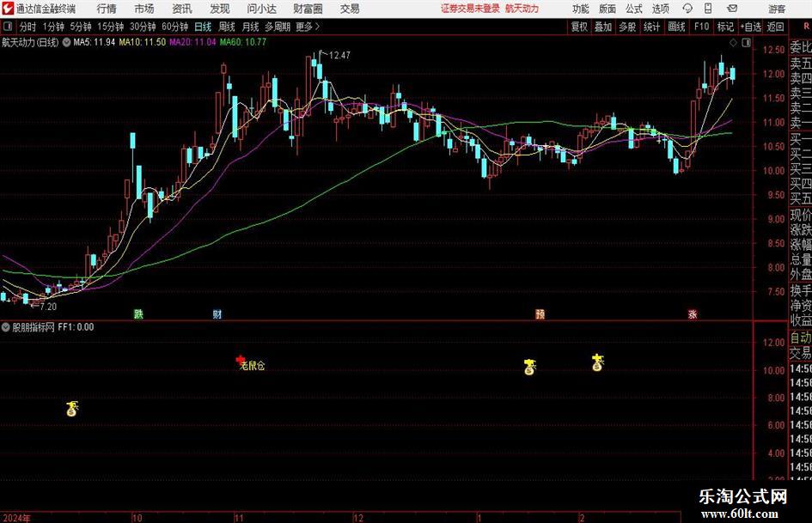
Task: Click the 画线 drawing button
Action: (x=676, y=27)
